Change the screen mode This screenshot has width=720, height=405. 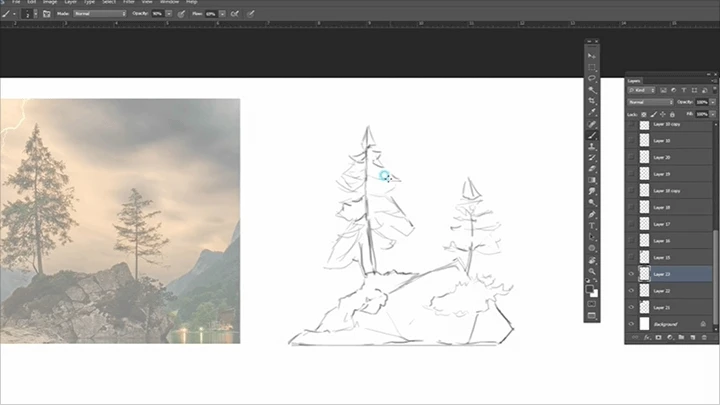592,315
